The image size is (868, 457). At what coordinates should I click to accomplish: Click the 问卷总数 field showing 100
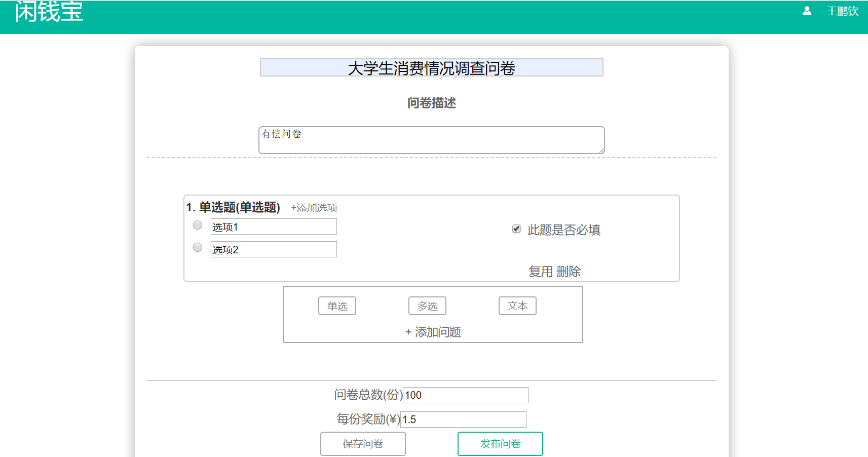point(465,395)
